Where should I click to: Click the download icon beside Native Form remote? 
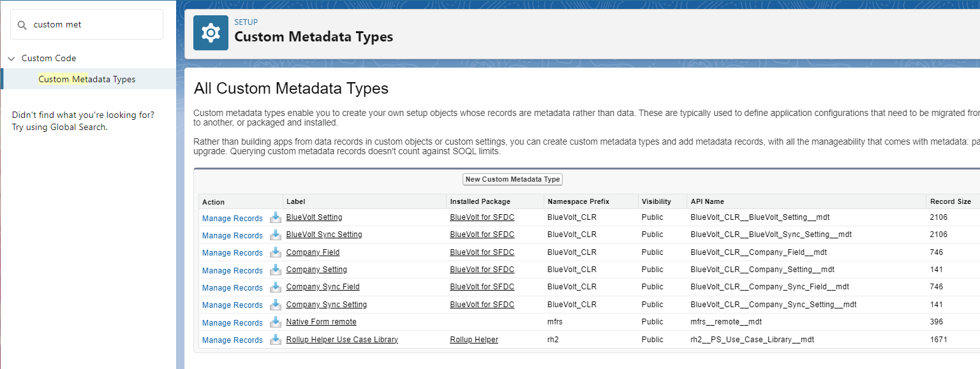(x=275, y=322)
